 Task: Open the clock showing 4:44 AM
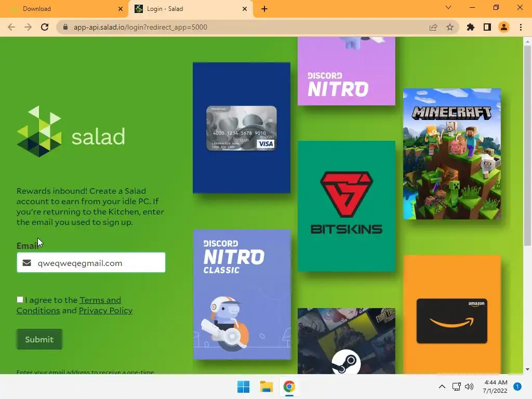coord(495,387)
